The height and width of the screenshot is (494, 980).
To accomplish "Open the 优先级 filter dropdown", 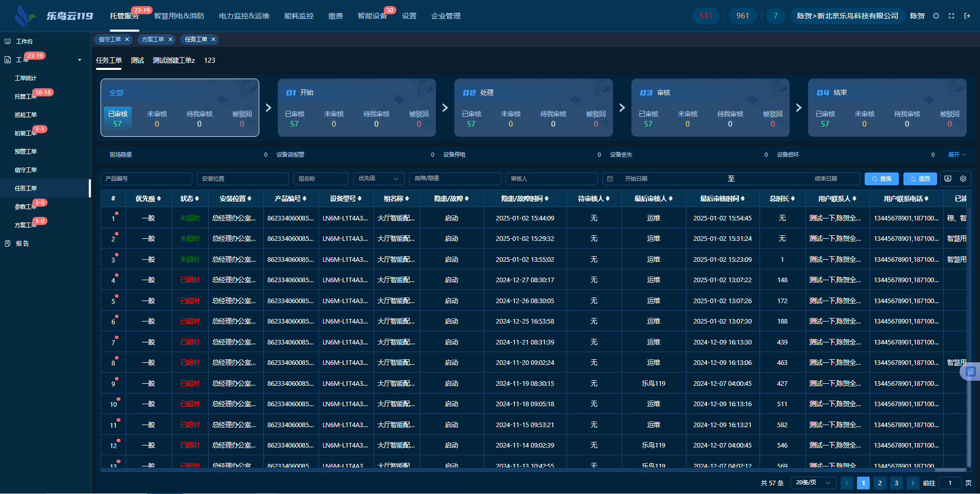I will (x=378, y=179).
